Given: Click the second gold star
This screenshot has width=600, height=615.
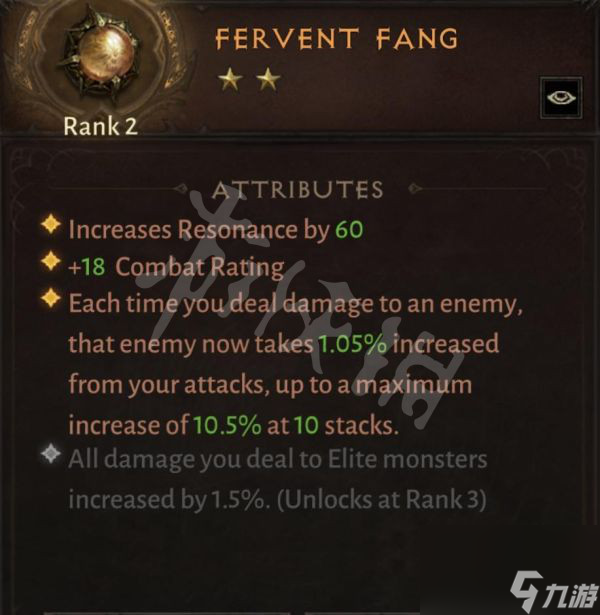Looking at the screenshot, I should coord(268,78).
